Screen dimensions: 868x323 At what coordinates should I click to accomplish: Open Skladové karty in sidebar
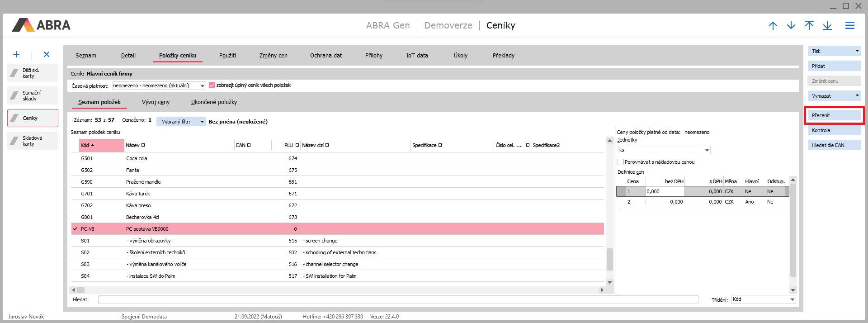pos(33,141)
